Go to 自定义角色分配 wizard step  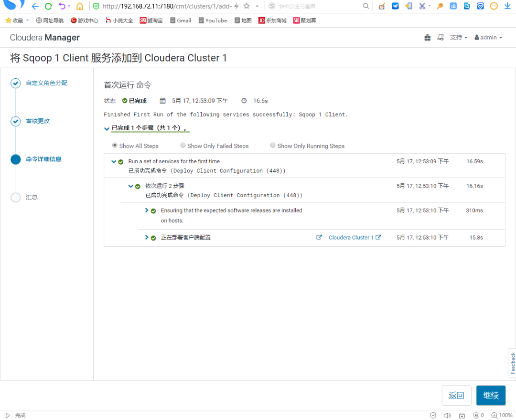(x=47, y=83)
